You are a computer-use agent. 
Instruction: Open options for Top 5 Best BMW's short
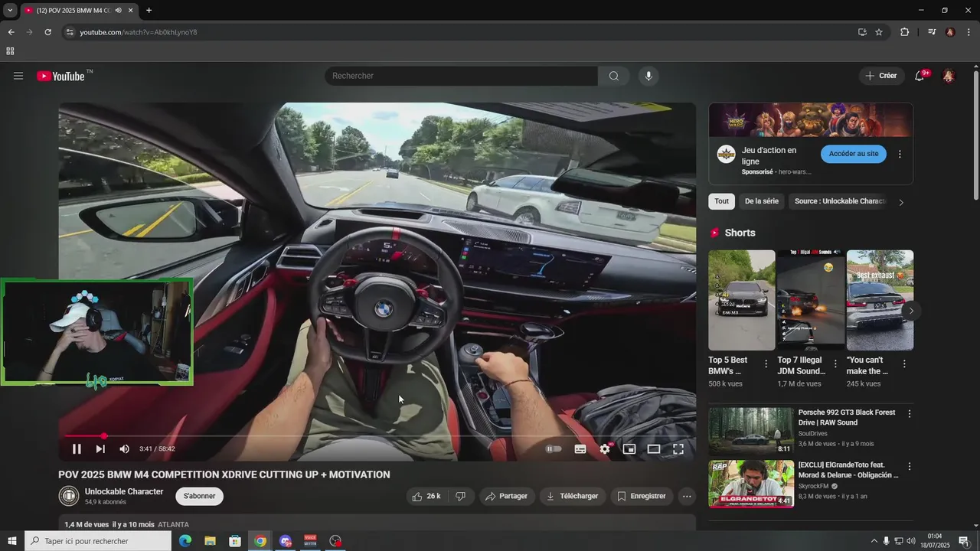tap(766, 364)
